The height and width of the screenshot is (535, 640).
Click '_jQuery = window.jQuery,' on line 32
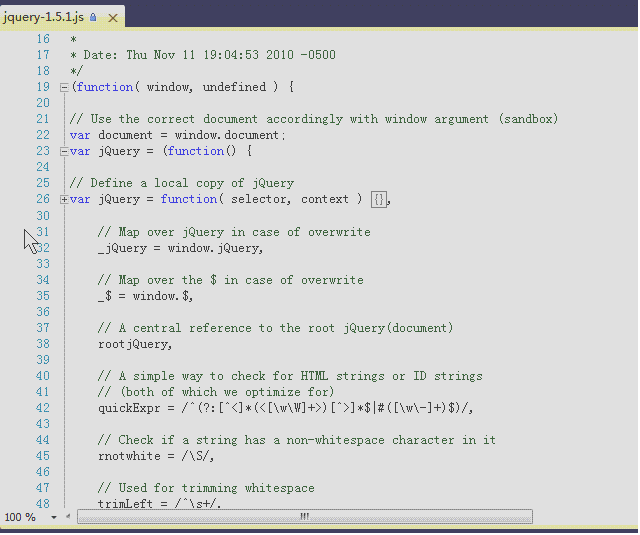pos(180,249)
